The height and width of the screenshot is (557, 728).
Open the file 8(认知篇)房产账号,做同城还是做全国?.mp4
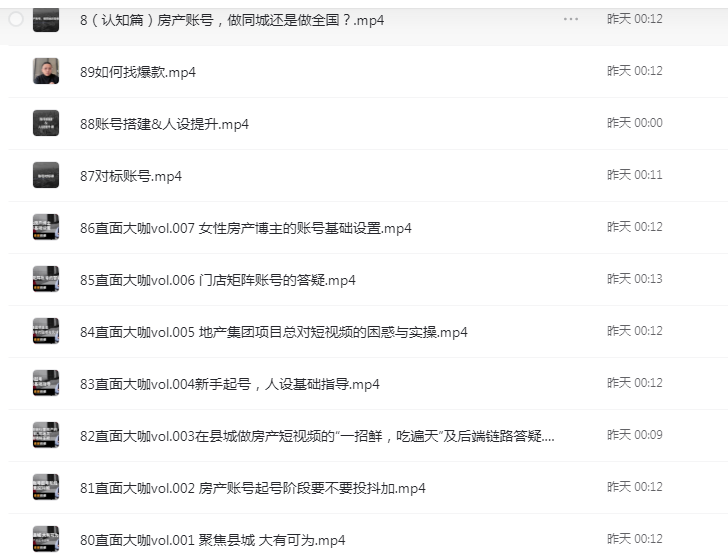coord(231,20)
